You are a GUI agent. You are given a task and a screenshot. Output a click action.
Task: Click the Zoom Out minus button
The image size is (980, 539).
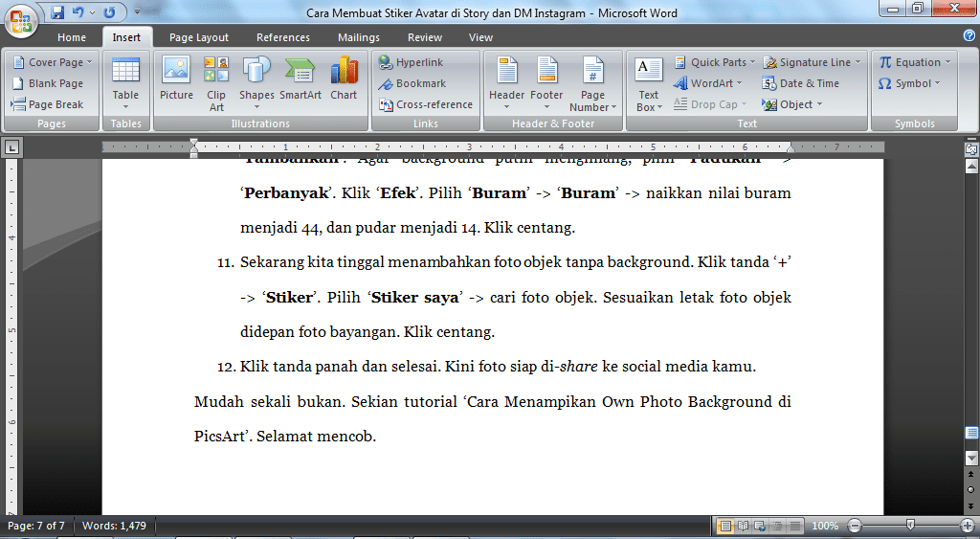(855, 526)
